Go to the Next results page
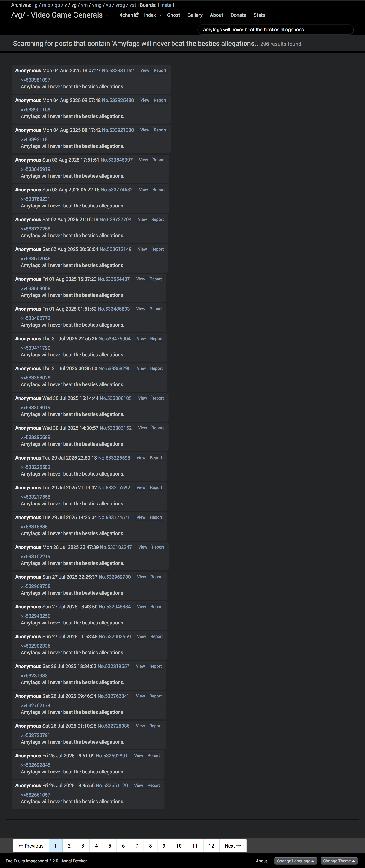The width and height of the screenshot is (365, 868). pos(233,846)
